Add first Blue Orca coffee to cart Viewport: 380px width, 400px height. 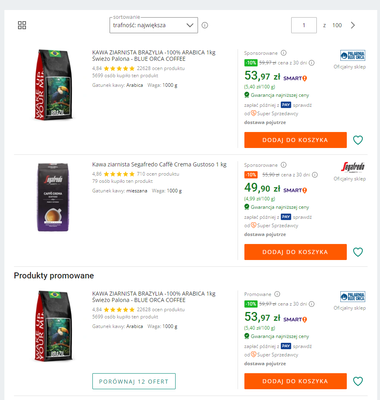tap(295, 140)
